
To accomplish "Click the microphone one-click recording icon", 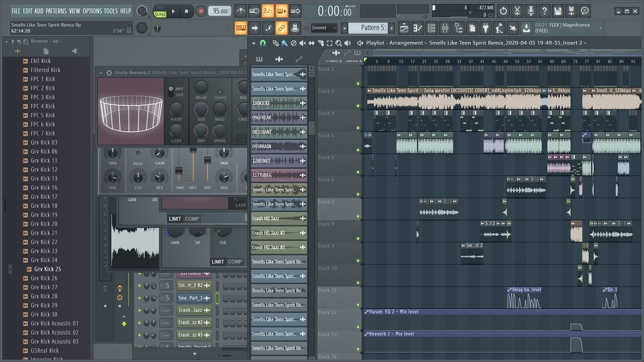I will tap(531, 11).
